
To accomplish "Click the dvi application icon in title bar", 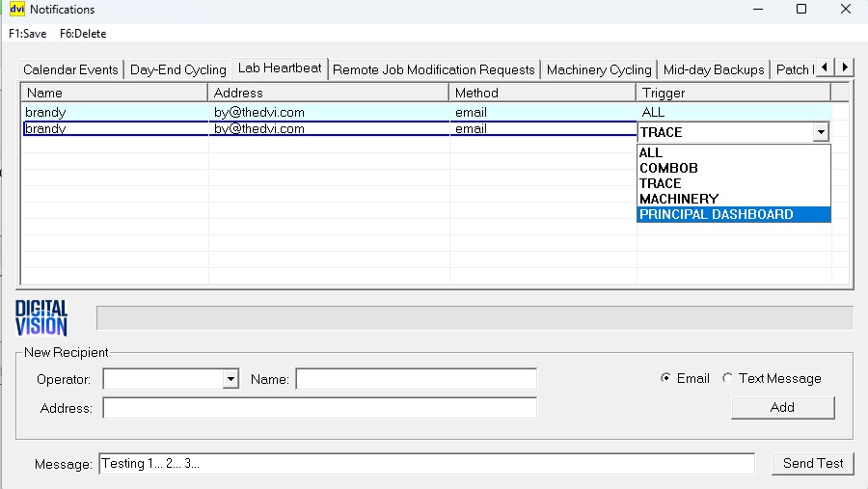I will tap(16, 10).
